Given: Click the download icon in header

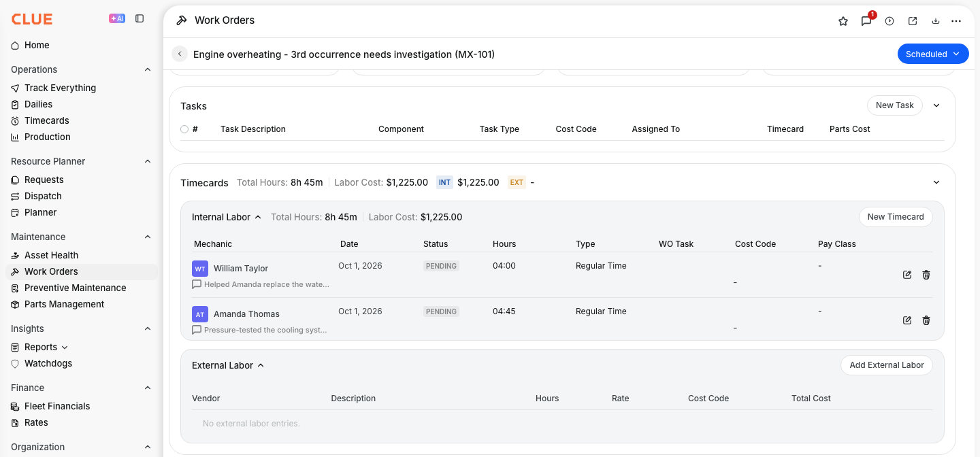Looking at the screenshot, I should (936, 21).
